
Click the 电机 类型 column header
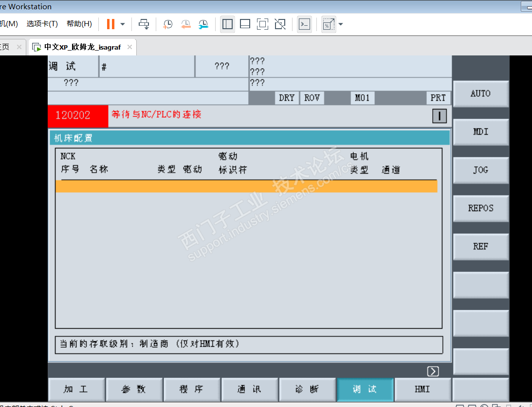coord(359,163)
